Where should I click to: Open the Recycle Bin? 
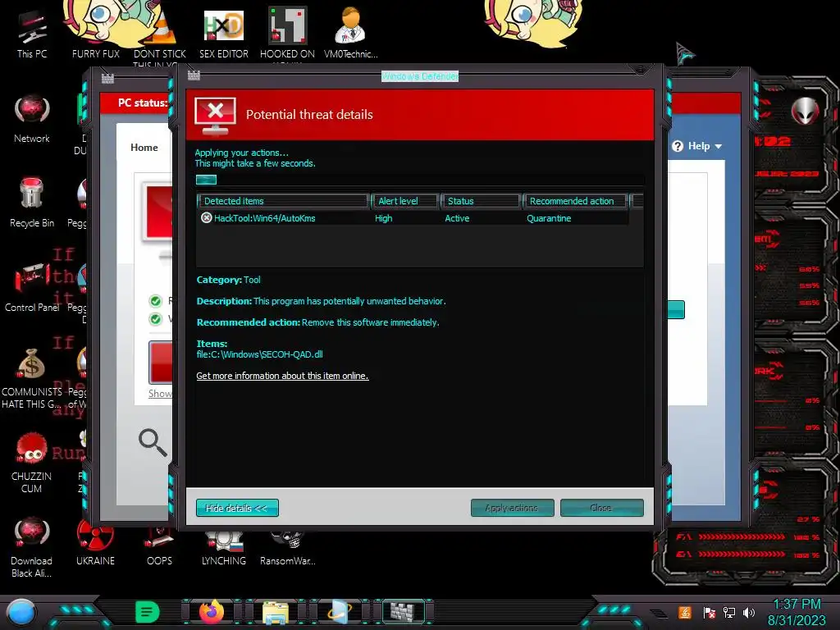[32, 203]
